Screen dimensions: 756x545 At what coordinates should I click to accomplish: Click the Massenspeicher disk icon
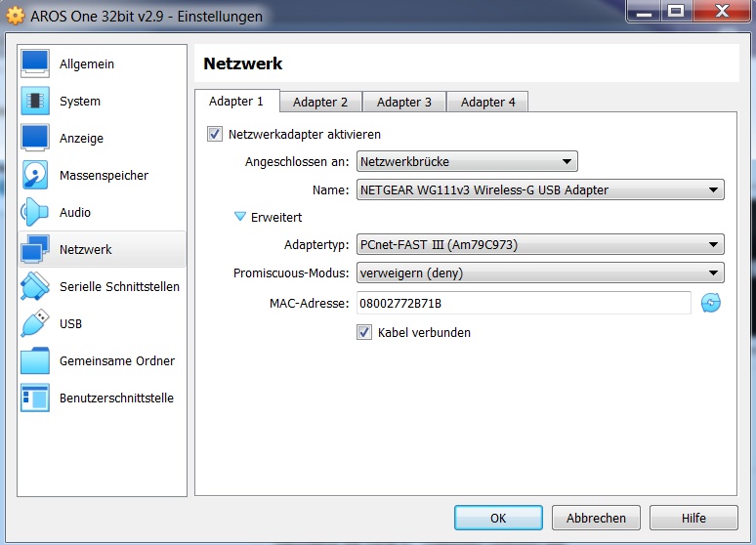click(x=35, y=175)
